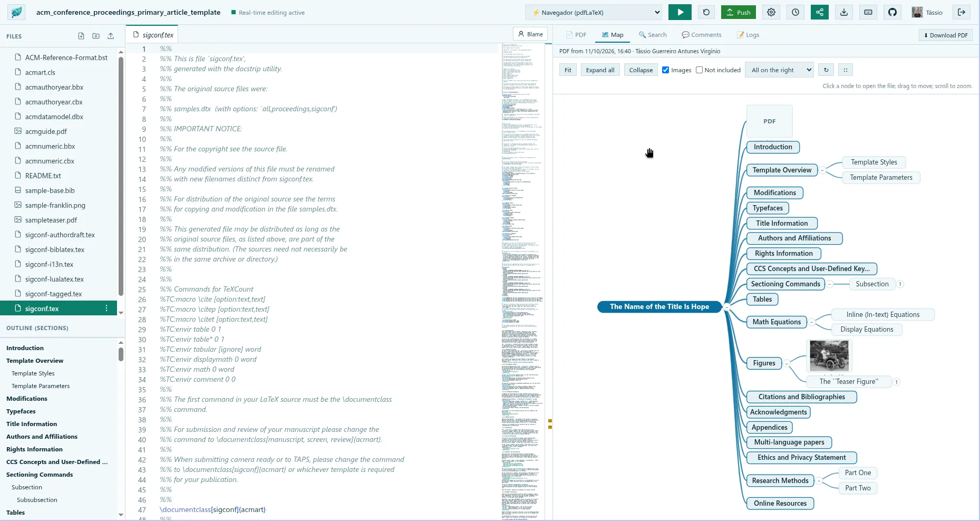Refresh the mind map layout
This screenshot has width=980, height=521.
(826, 70)
